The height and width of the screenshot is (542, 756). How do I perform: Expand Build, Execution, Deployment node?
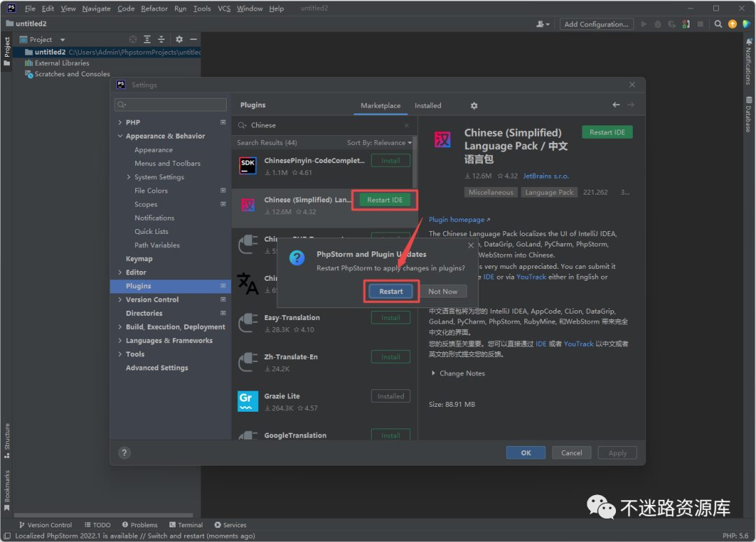coord(120,327)
